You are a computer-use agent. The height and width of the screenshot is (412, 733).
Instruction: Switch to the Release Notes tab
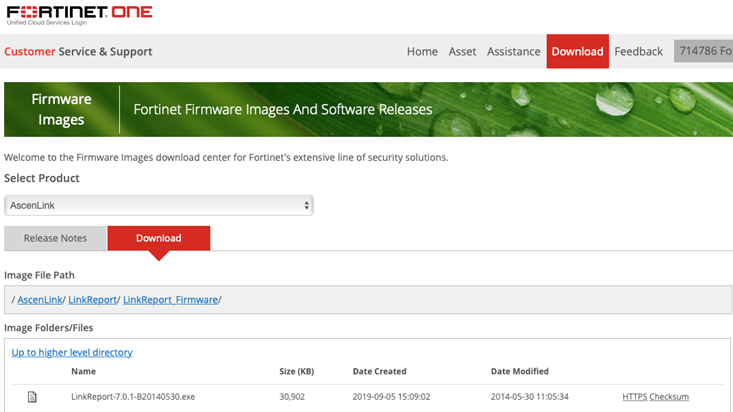pos(55,238)
